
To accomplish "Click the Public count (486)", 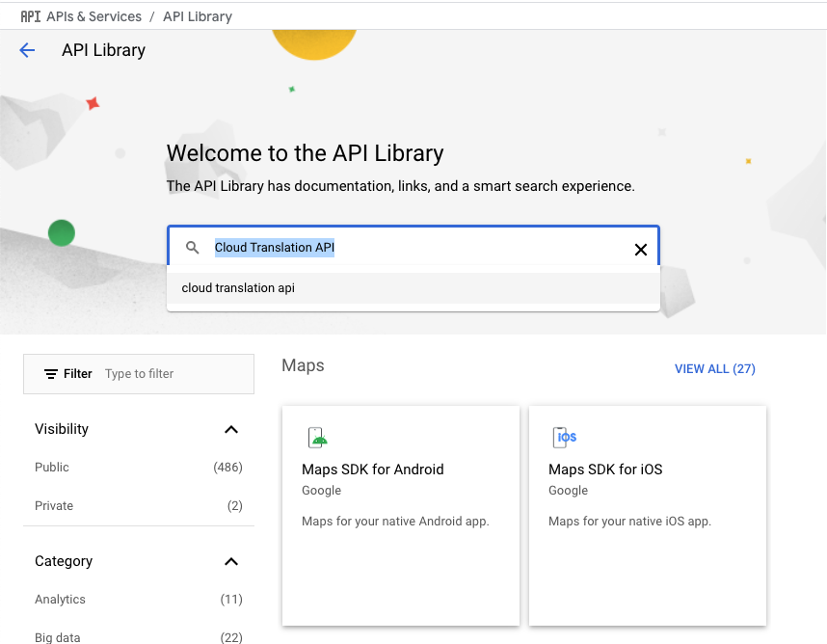I will click(227, 468).
